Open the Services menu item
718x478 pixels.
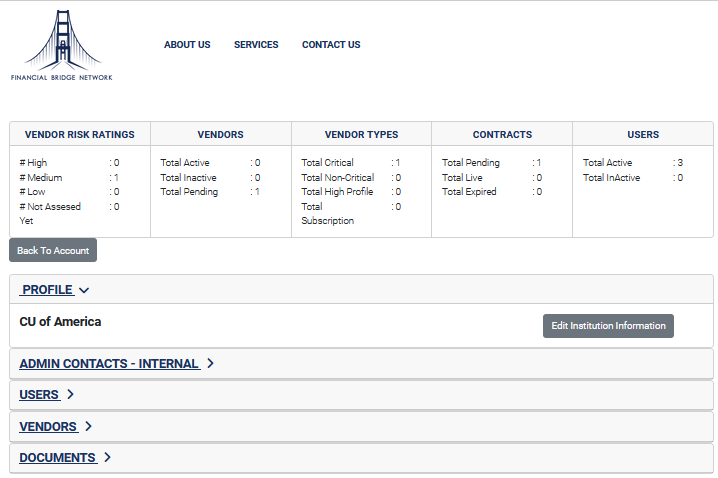[256, 45]
